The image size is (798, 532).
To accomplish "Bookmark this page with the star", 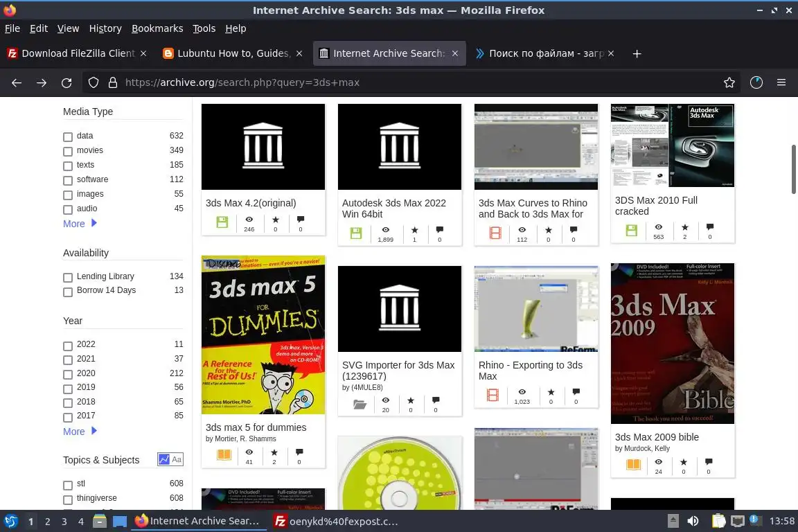I will (729, 82).
